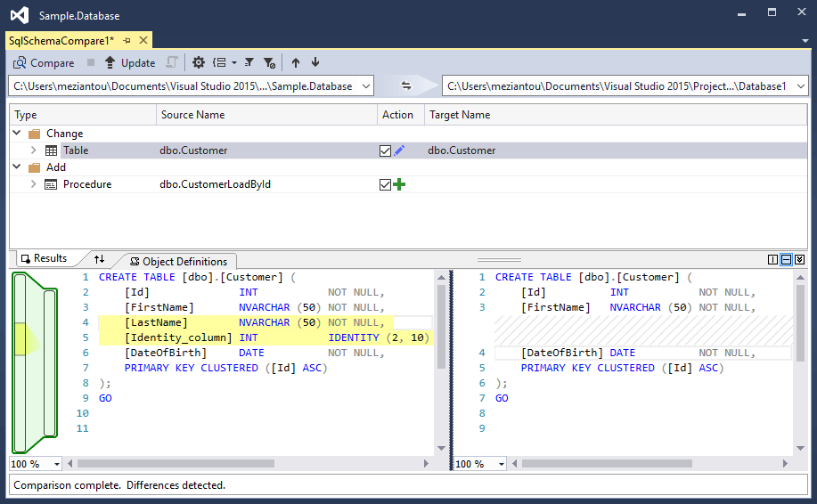Click the Generate Script icon

[172, 62]
